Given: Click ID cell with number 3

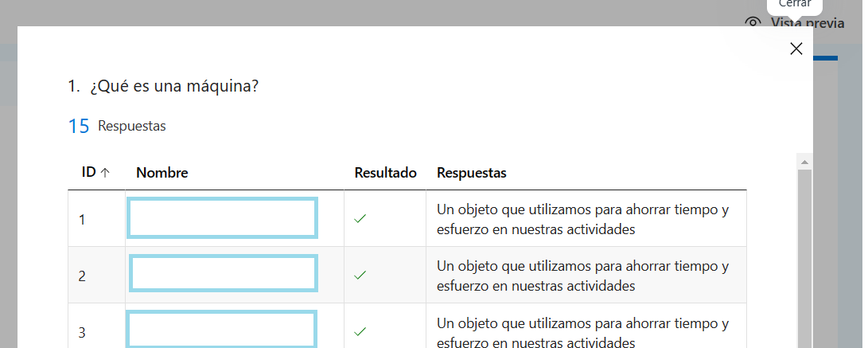Looking at the screenshot, I should [82, 333].
